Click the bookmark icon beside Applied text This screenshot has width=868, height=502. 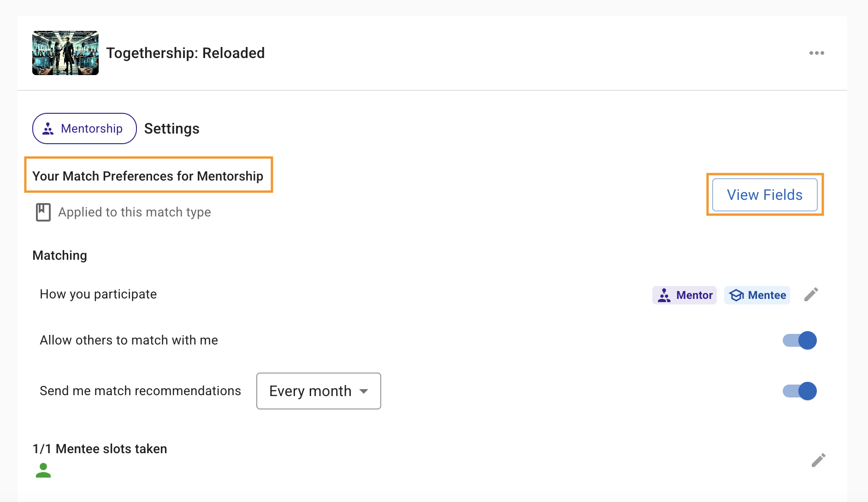(x=43, y=212)
